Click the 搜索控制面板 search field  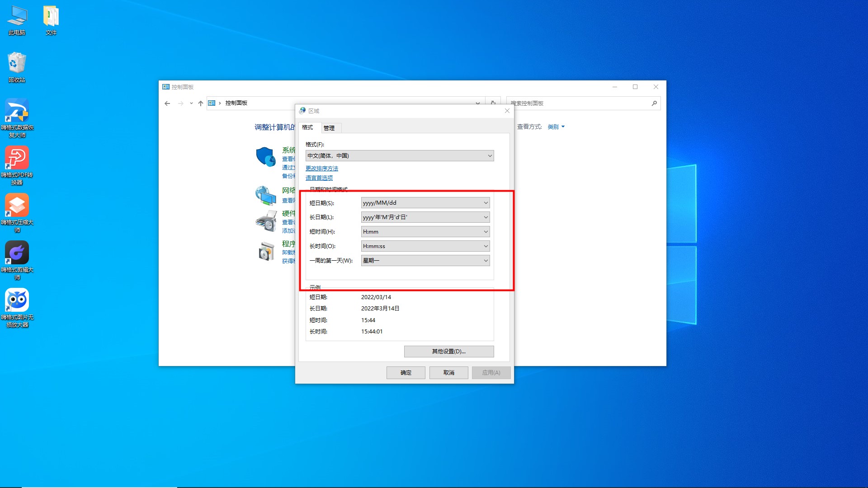579,103
